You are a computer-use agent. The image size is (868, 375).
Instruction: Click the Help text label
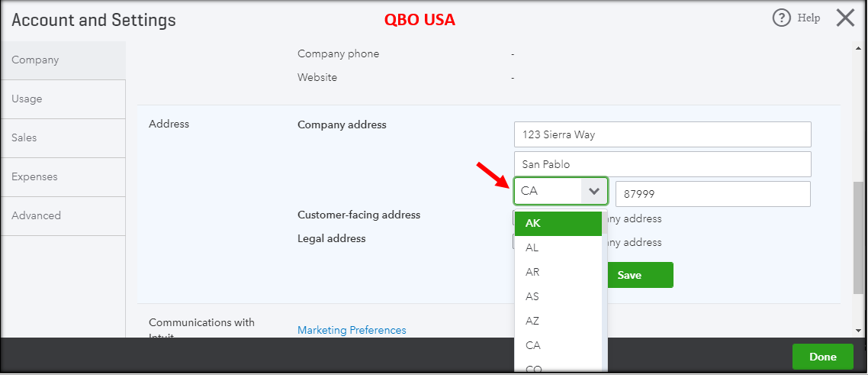tap(809, 18)
